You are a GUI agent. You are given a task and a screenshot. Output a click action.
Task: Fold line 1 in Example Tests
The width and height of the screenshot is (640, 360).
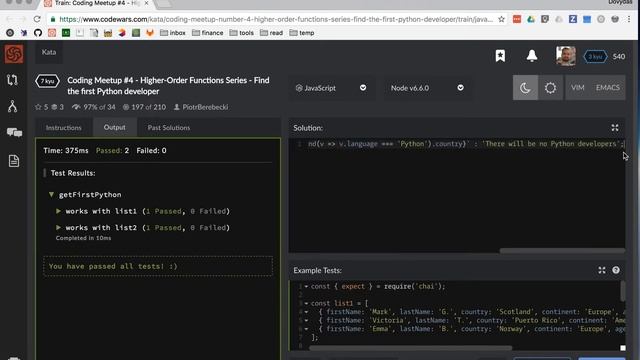pyautogui.click(x=306, y=287)
